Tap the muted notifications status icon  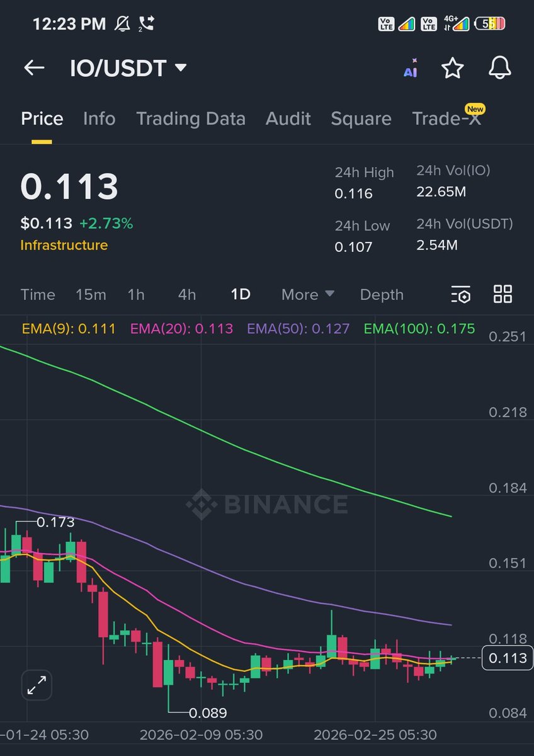122,24
